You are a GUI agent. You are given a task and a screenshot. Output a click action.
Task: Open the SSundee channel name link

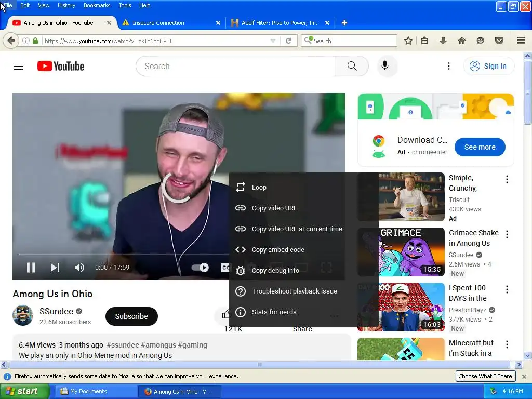pyautogui.click(x=56, y=311)
